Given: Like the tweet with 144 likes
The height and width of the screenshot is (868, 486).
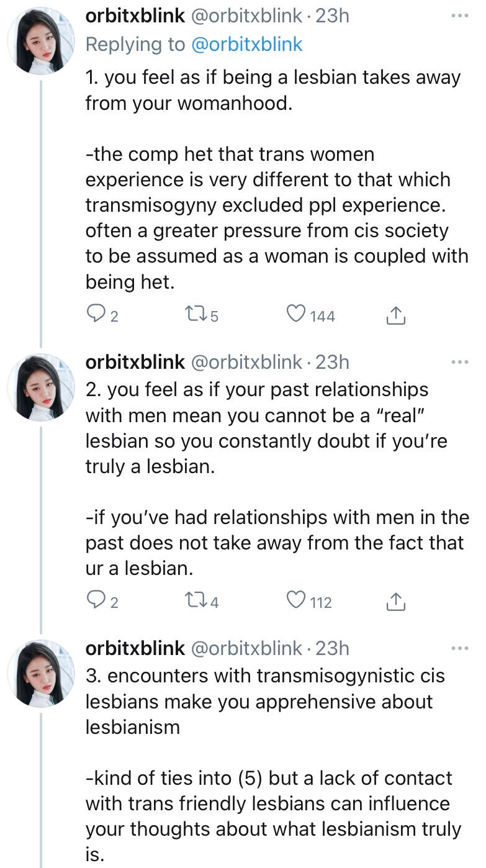Looking at the screenshot, I should pyautogui.click(x=296, y=315).
